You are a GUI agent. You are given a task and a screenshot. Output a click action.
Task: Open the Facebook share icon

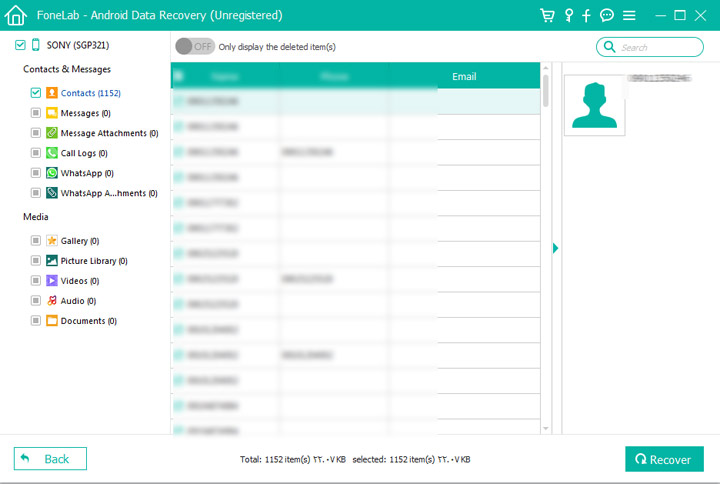(586, 15)
